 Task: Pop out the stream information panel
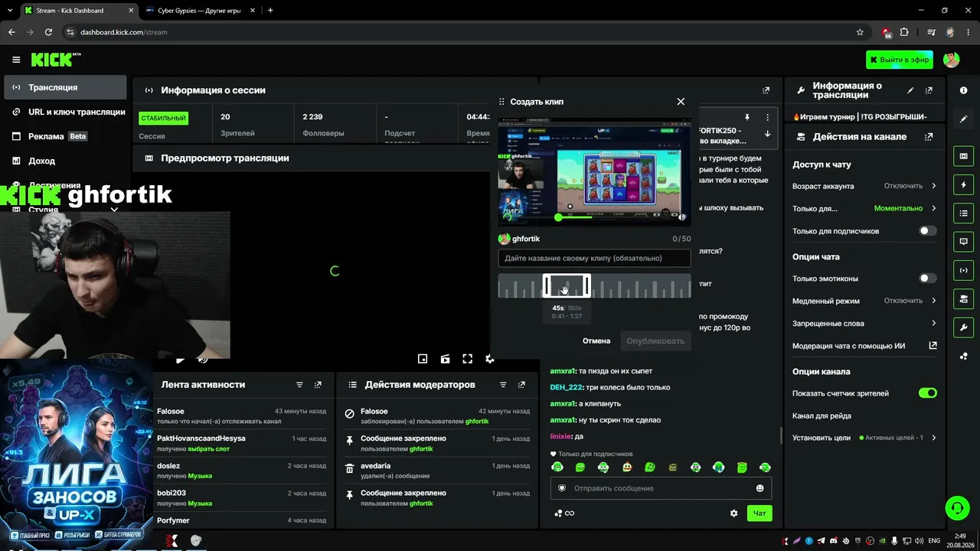tap(929, 90)
